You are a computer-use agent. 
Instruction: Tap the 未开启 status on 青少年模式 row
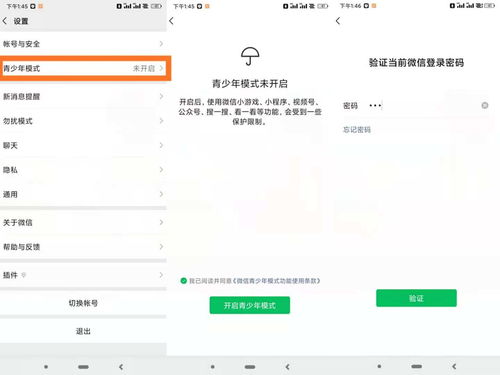pos(144,68)
